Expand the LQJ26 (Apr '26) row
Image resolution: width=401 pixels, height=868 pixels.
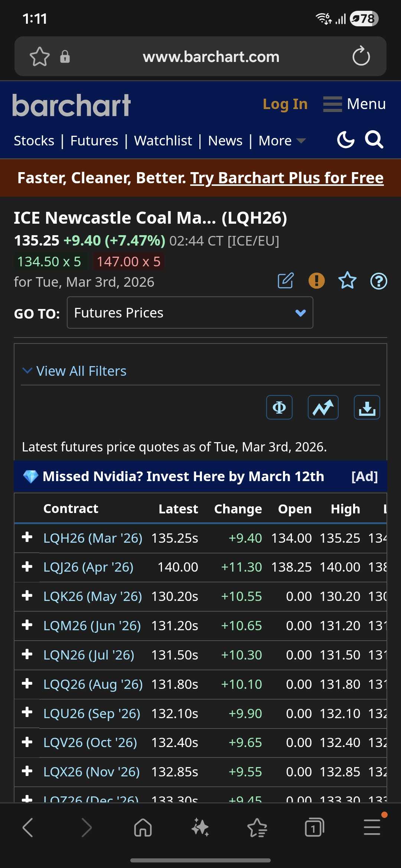27,567
